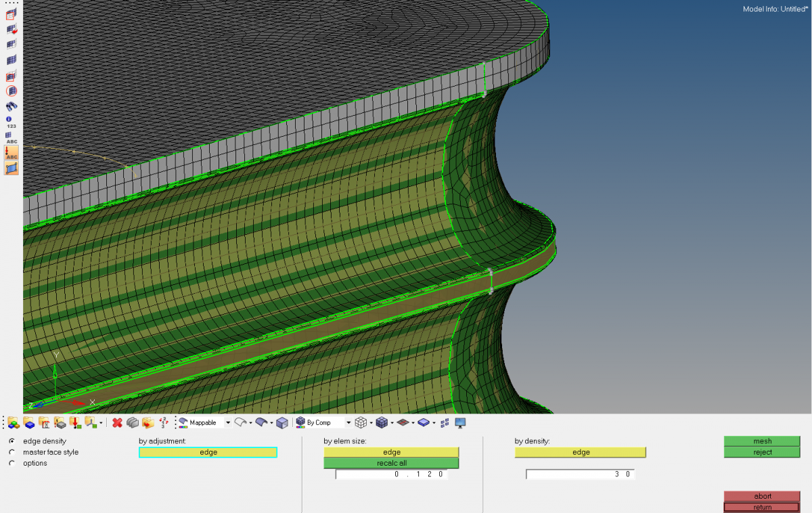The height and width of the screenshot is (513, 812).
Task: Click the shaded cube geometry icon
Action: pos(282,422)
